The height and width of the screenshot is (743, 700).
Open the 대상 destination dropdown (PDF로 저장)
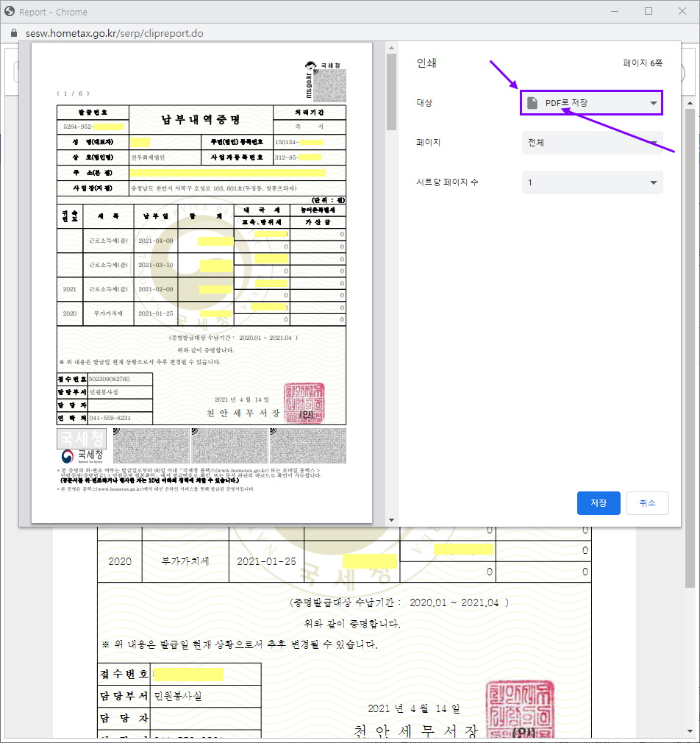pyautogui.click(x=591, y=103)
